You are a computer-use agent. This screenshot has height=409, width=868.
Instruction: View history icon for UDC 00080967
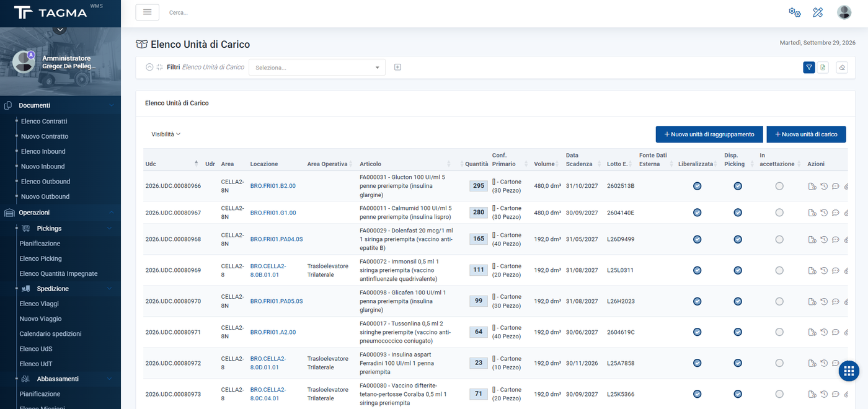click(x=824, y=213)
